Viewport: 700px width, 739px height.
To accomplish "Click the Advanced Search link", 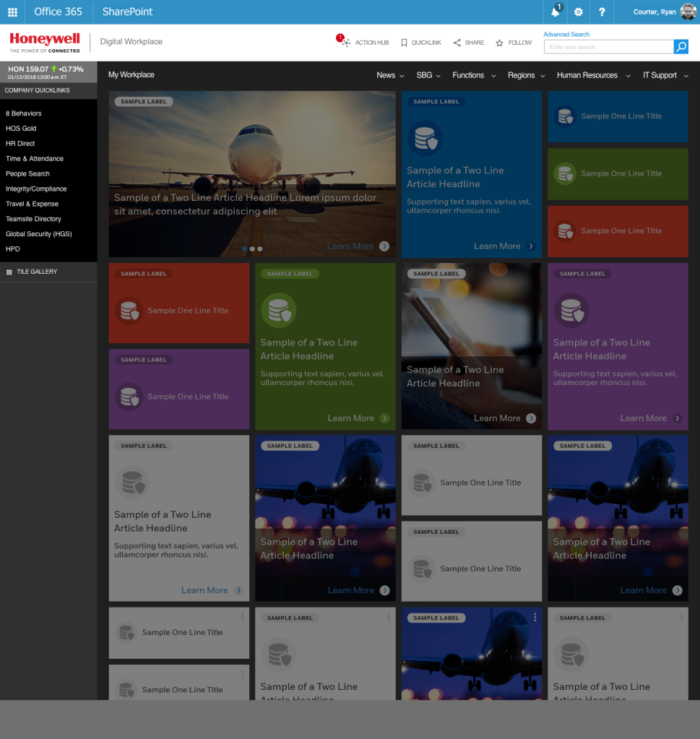I will point(566,35).
